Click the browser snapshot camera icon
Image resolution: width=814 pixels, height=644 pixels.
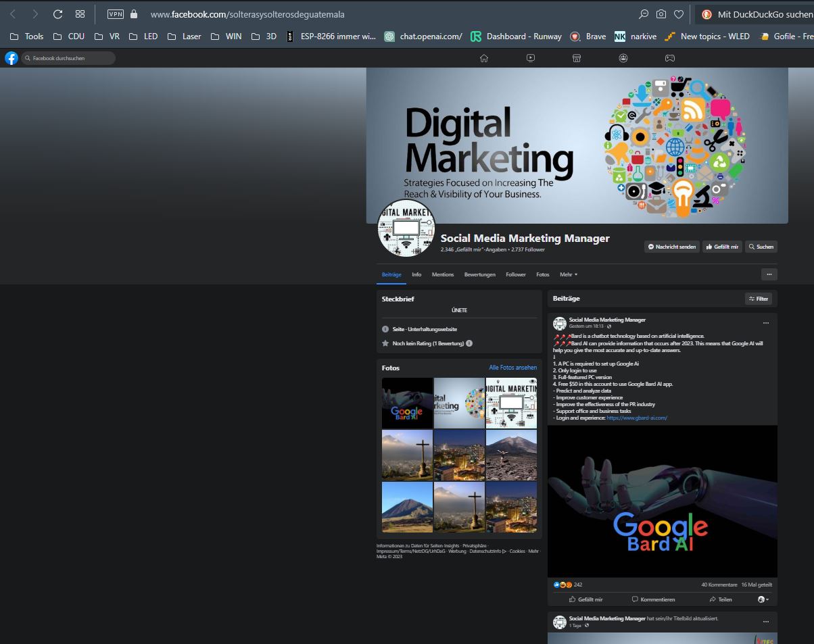661,14
